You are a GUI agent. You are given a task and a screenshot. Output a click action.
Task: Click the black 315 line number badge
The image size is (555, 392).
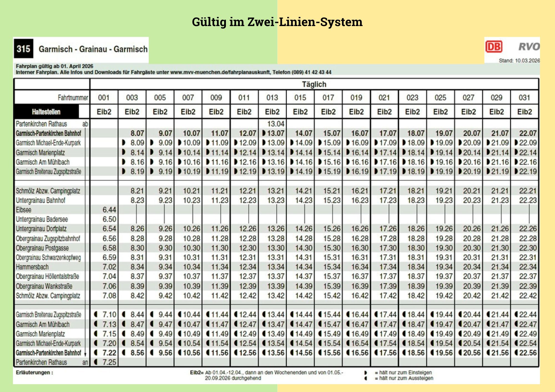(x=23, y=49)
